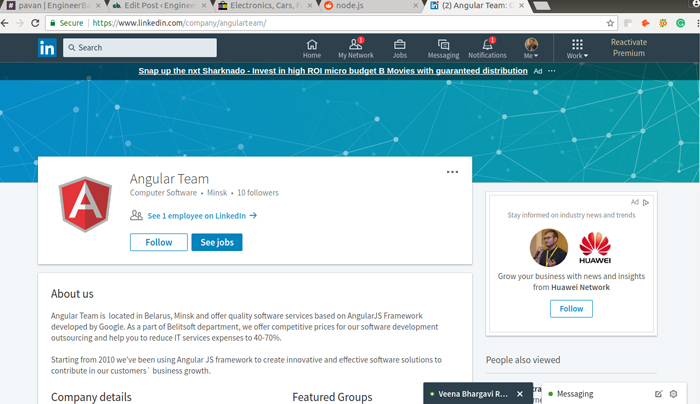Follow Huawei Network in the ad
This screenshot has width=700, height=404.
pyautogui.click(x=571, y=309)
